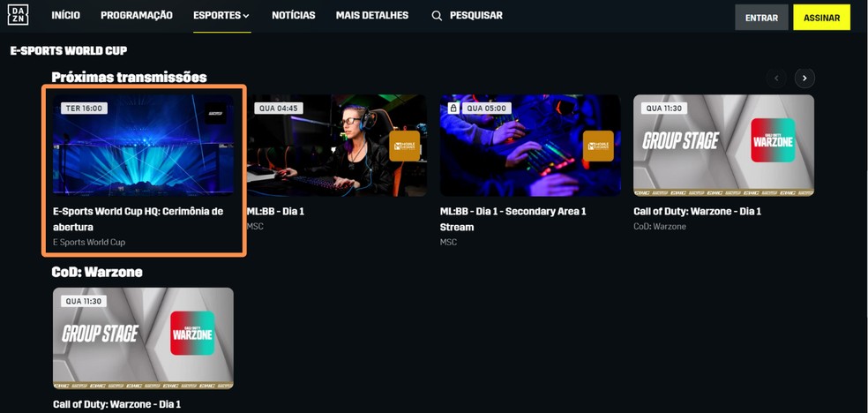Click 'TER 16:00' time badge

pos(84,108)
